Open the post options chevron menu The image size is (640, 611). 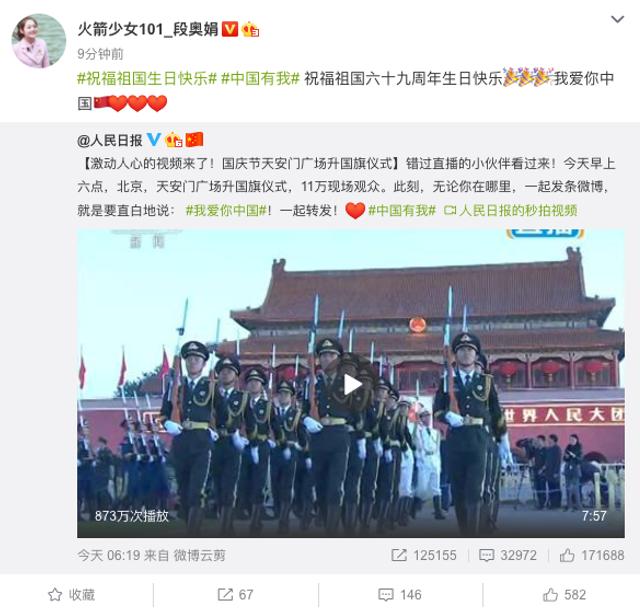coord(617,19)
